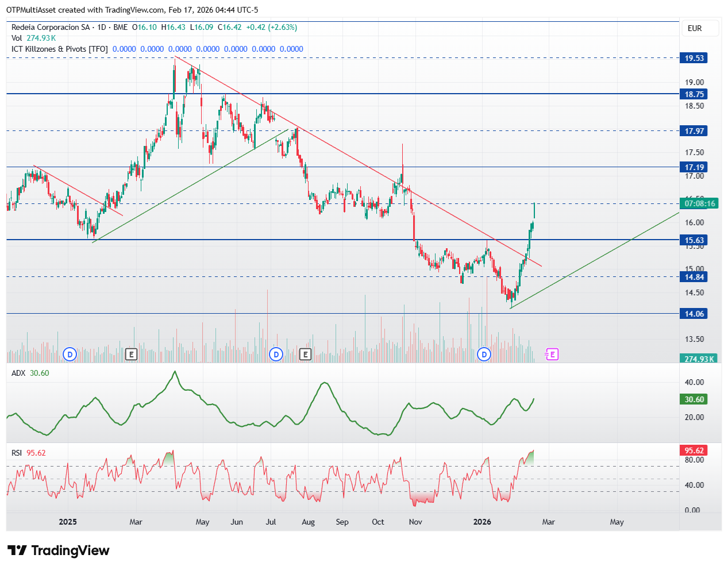Click the Vol volume legend label
This screenshot has width=728, height=570.
tap(17, 38)
